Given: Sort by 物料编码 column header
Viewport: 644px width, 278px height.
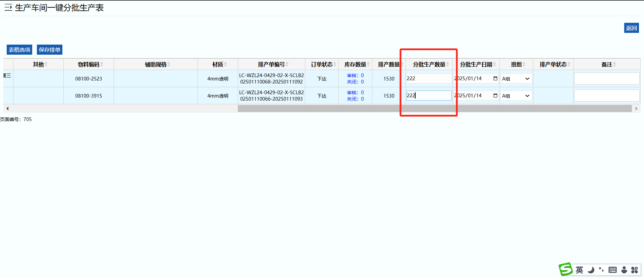Looking at the screenshot, I should pyautogui.click(x=89, y=64).
